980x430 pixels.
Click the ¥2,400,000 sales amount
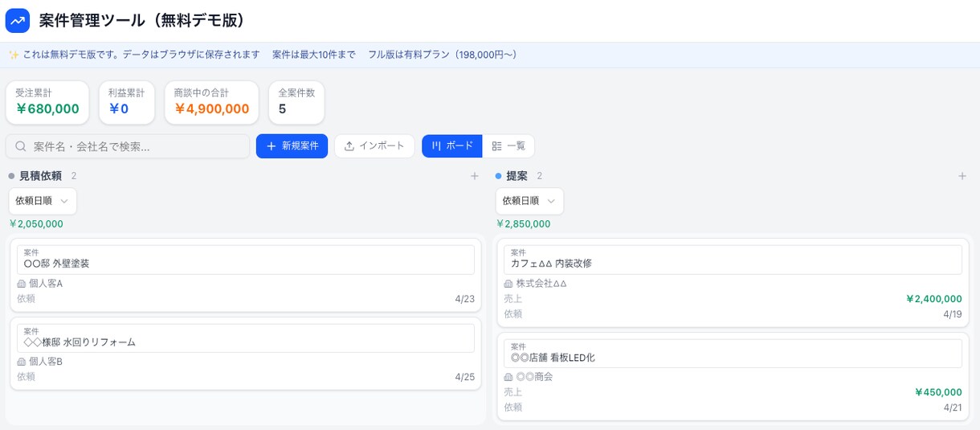933,299
